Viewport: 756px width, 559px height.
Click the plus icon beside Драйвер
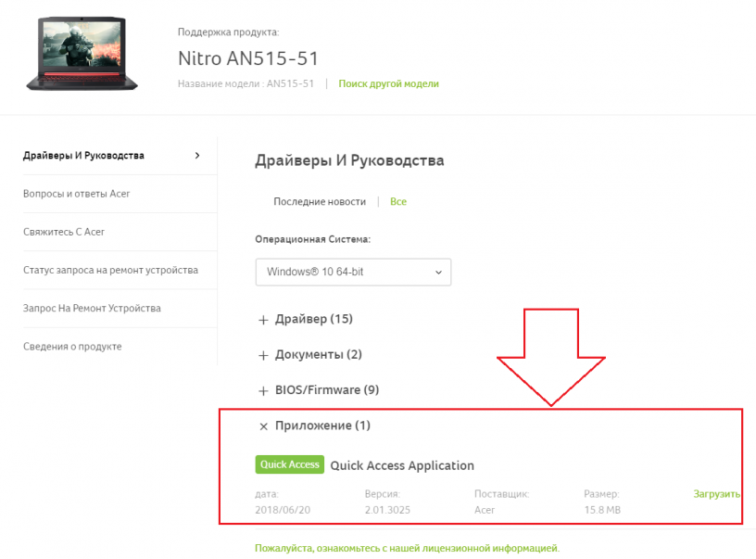(262, 319)
